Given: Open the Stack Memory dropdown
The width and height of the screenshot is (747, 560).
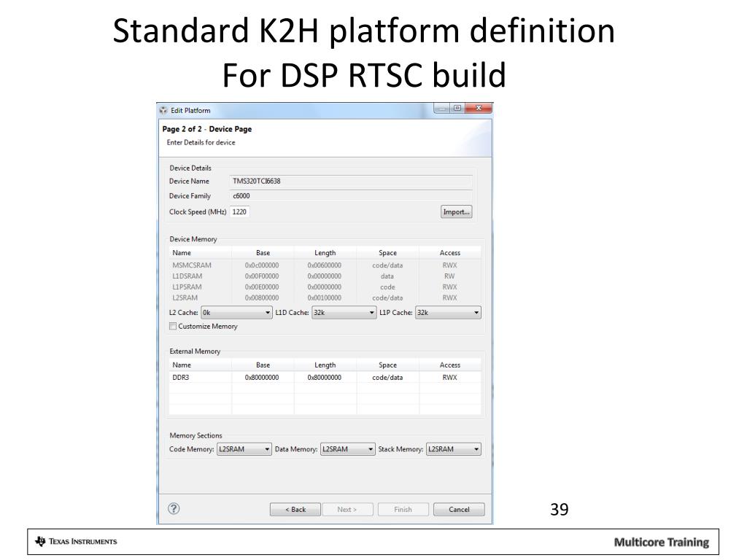Looking at the screenshot, I should [x=453, y=449].
